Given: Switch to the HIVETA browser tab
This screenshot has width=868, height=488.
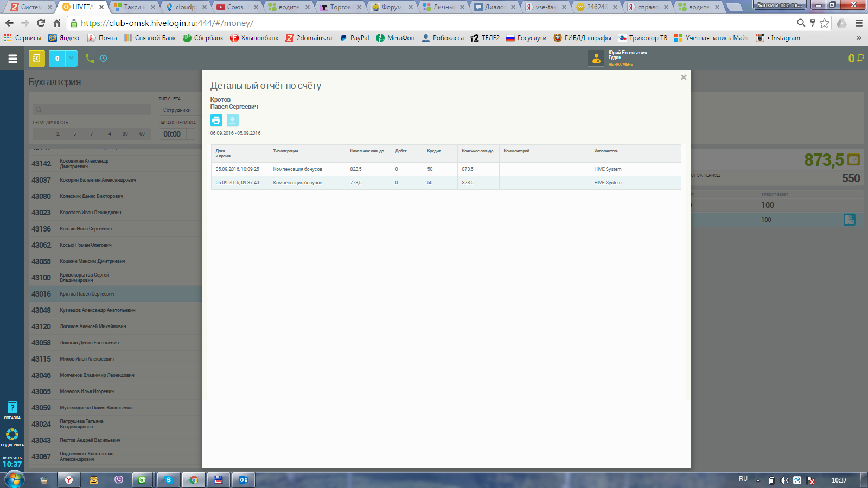Looking at the screenshot, I should point(82,7).
